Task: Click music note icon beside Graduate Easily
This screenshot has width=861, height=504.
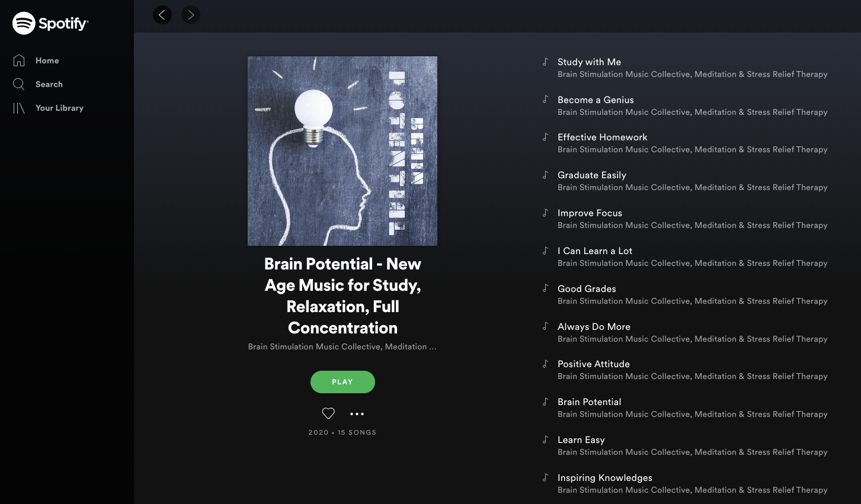Action: (x=546, y=175)
